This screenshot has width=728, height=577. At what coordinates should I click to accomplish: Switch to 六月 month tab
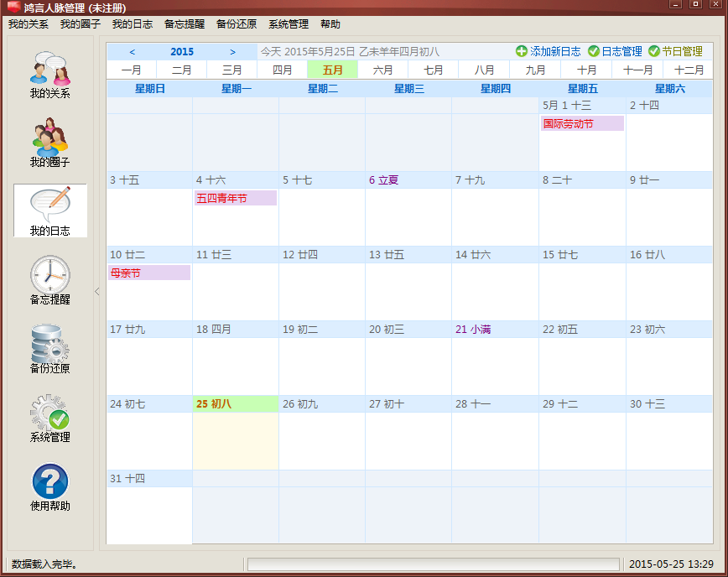(x=383, y=70)
